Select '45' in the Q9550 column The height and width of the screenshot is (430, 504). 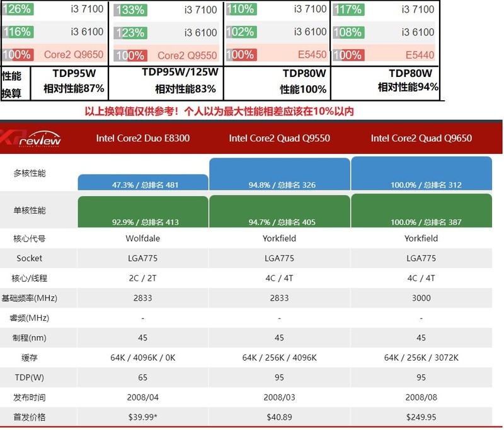click(x=279, y=338)
